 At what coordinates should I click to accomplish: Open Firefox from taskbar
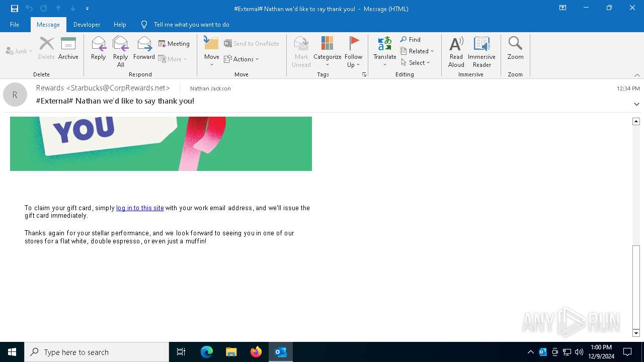(256, 352)
